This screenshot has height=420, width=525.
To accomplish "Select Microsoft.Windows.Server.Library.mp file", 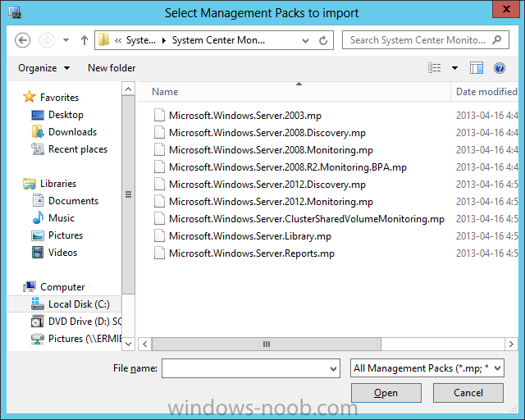I will tap(249, 236).
